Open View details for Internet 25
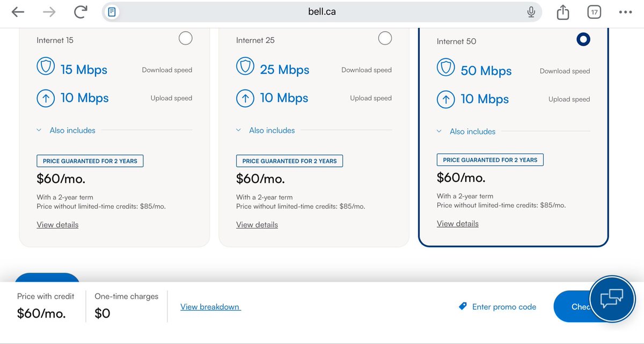644x344 pixels. (x=257, y=225)
